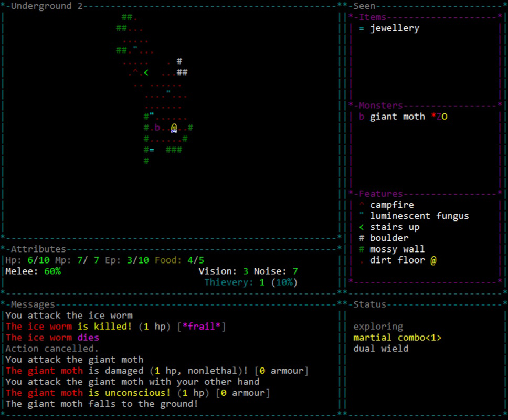The height and width of the screenshot is (420, 508).
Task: Click the Noise 7 stat
Action: point(276,271)
